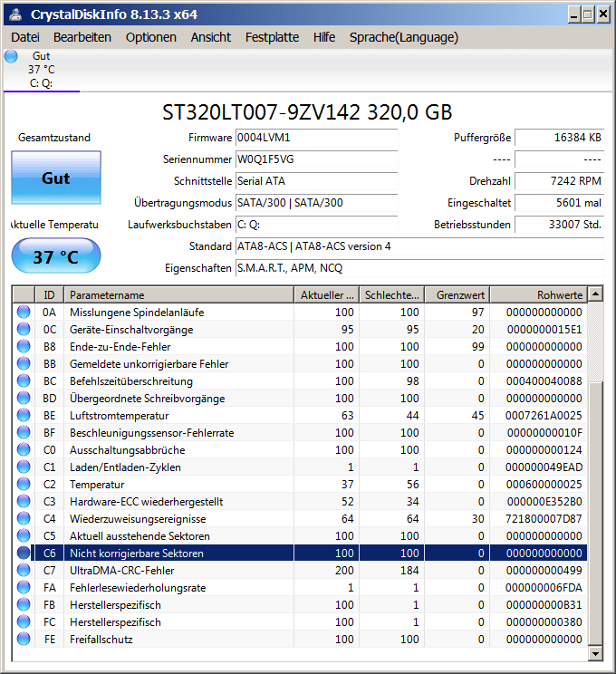Image resolution: width=616 pixels, height=674 pixels.
Task: Click raw value 000000049EAD
Action: (544, 467)
